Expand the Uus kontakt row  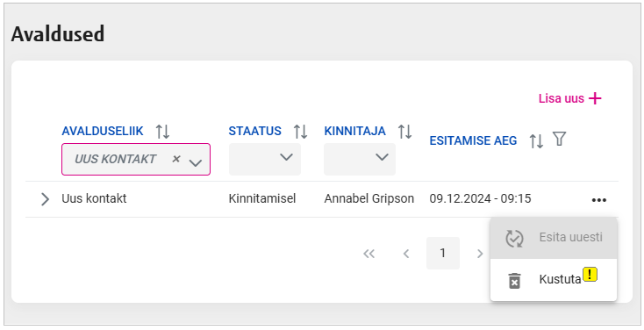click(x=45, y=199)
